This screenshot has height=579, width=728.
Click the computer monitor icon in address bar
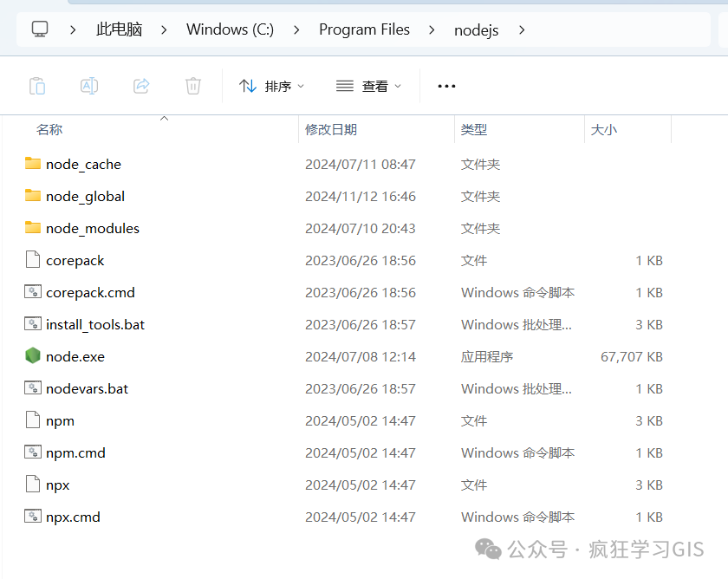40,29
